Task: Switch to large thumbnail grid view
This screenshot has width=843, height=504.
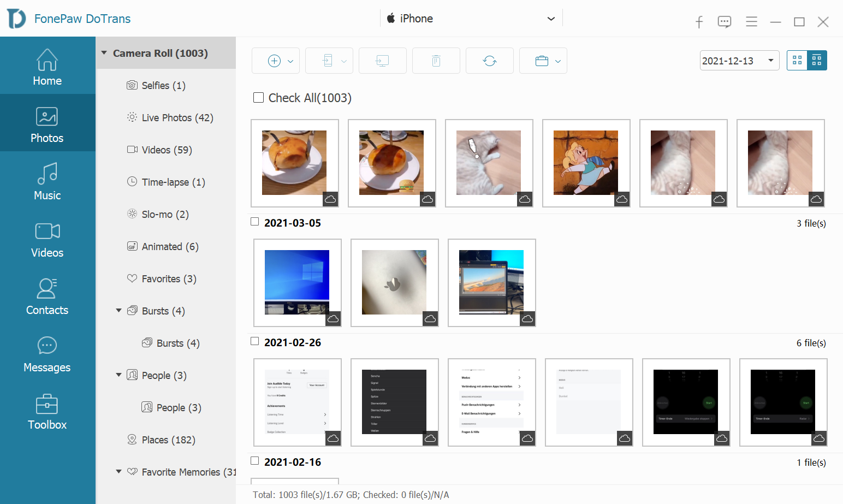Action: [797, 61]
